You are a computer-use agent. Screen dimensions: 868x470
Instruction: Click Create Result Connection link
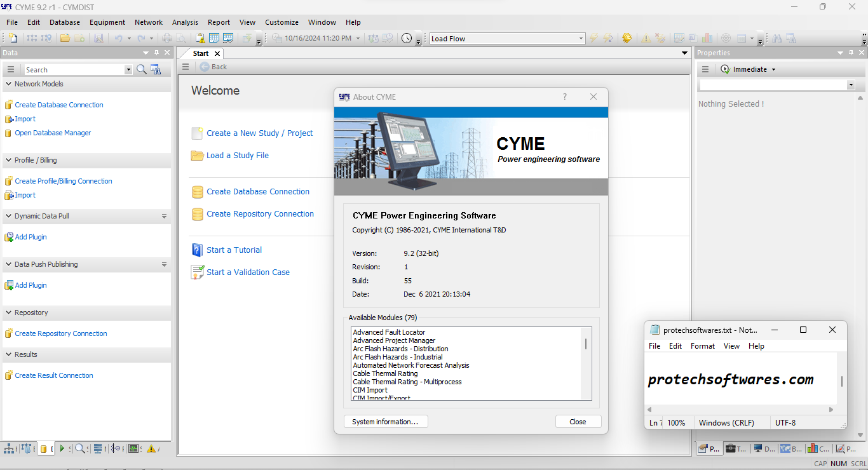point(54,376)
